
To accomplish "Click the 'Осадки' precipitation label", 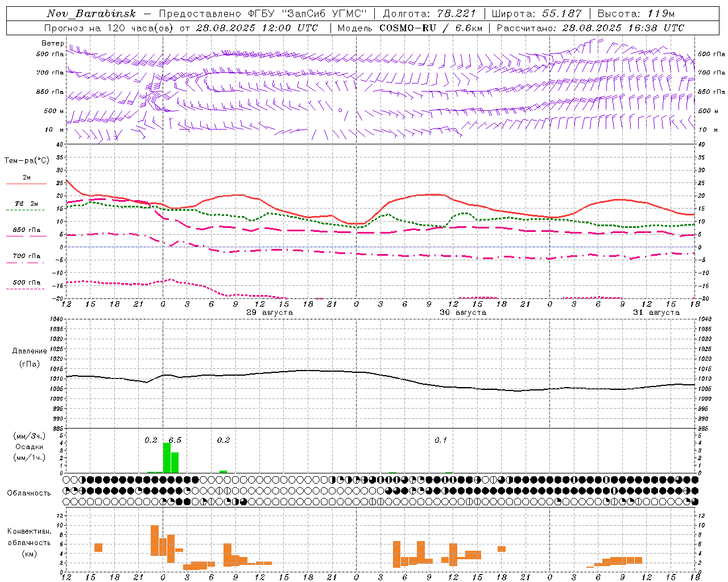I will (30, 447).
